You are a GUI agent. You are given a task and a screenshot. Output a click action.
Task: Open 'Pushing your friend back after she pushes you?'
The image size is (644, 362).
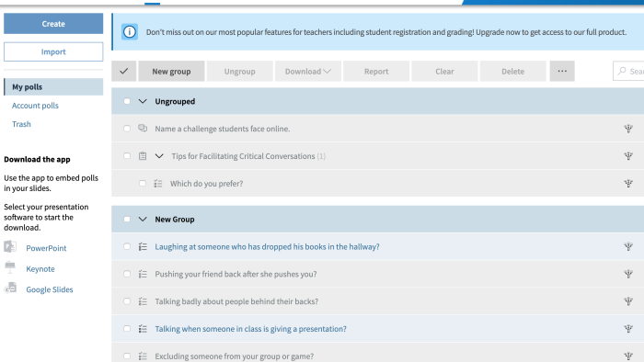[x=236, y=275]
